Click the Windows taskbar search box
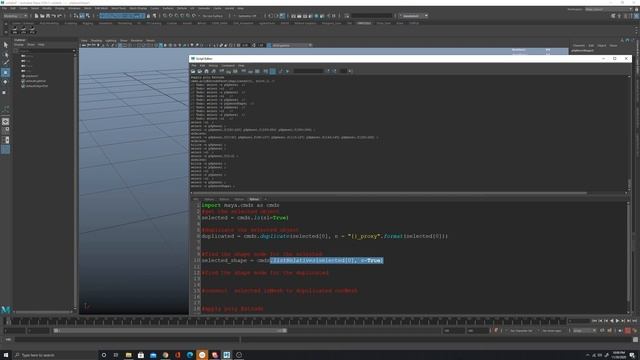The width and height of the screenshot is (640, 360). pyautogui.click(x=55, y=355)
